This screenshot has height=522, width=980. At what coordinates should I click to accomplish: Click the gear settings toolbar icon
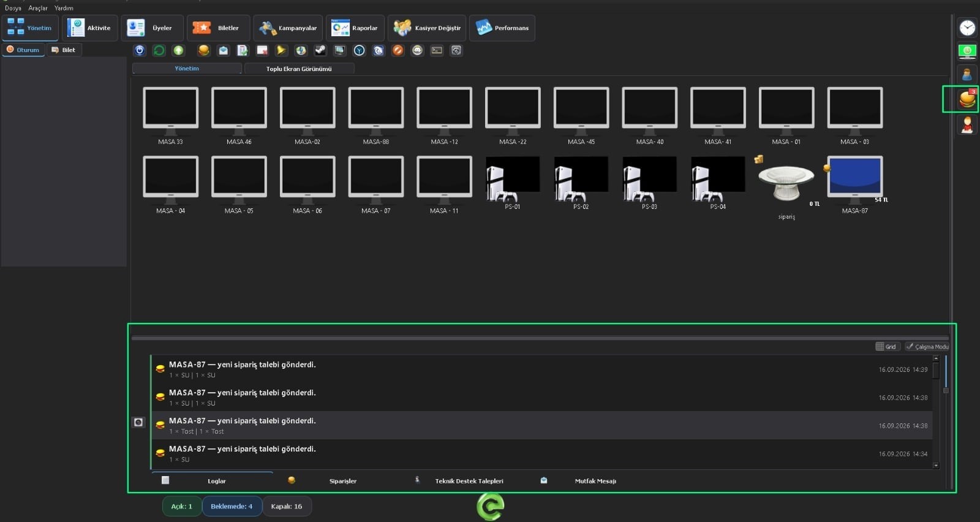click(x=456, y=50)
